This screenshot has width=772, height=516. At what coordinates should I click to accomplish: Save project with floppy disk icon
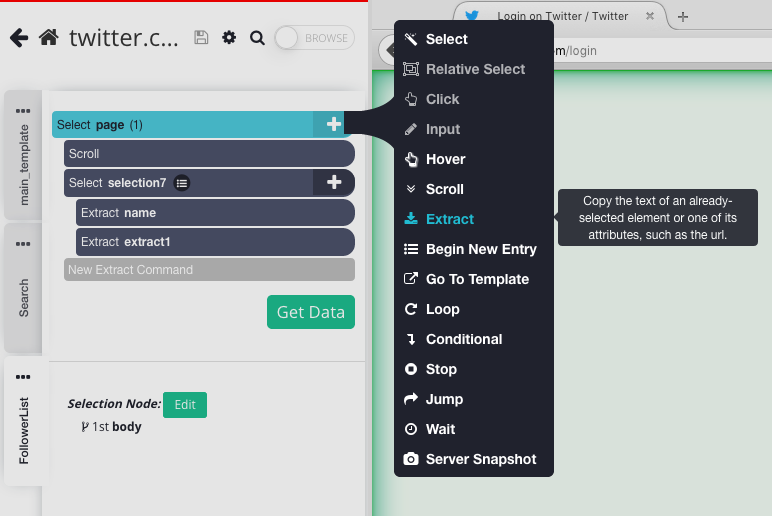click(x=201, y=37)
